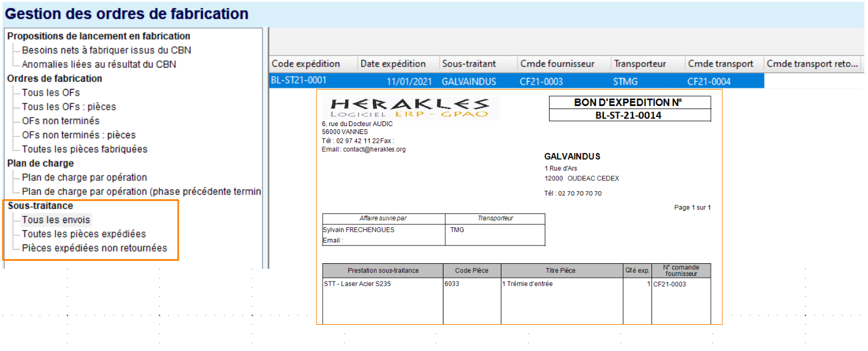Sort by 'Date expédition' column header

(393, 64)
